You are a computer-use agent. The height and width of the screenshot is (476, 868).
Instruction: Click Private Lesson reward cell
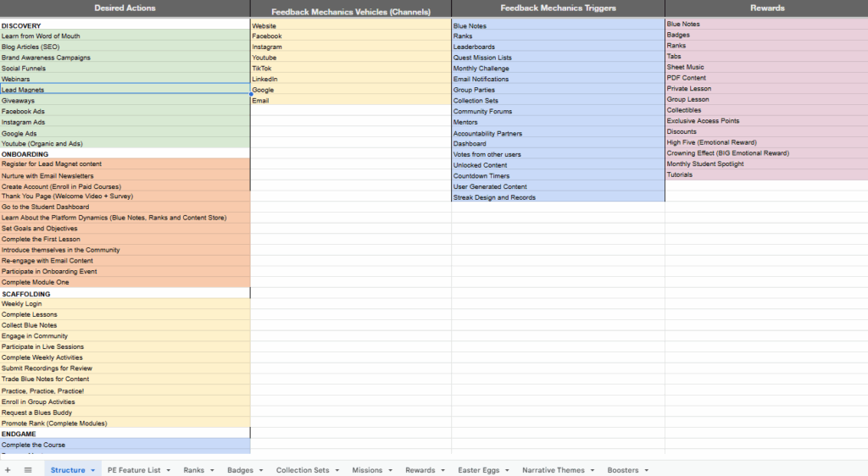[766, 88]
